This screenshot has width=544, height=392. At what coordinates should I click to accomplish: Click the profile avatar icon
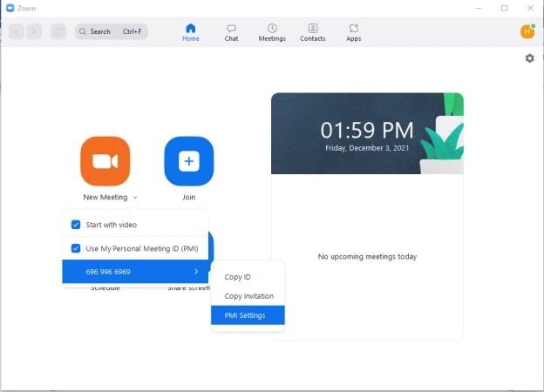pos(527,31)
